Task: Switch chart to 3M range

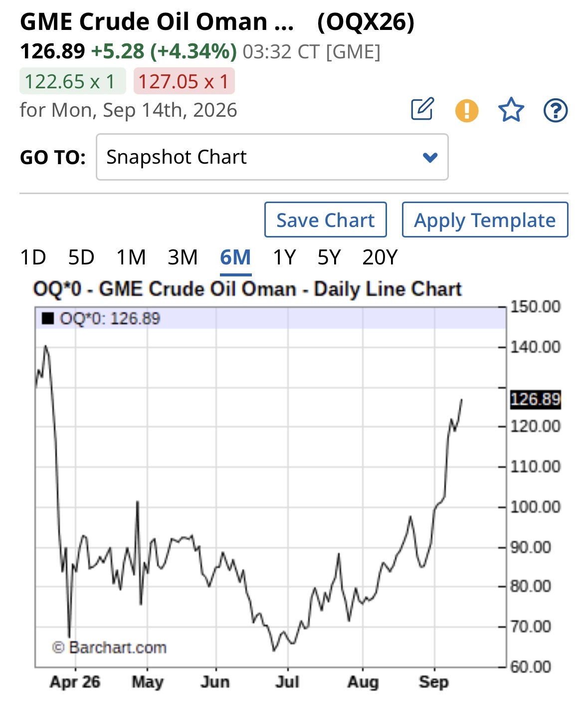Action: [183, 257]
